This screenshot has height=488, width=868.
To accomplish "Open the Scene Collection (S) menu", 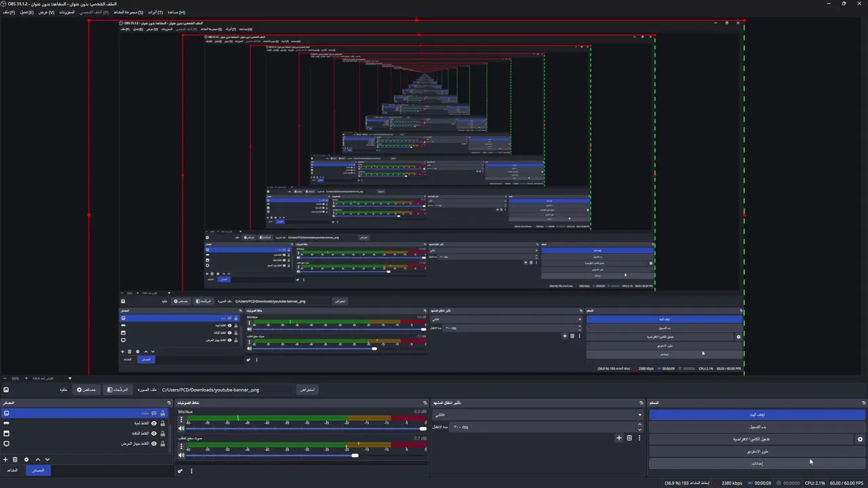I will point(128,12).
